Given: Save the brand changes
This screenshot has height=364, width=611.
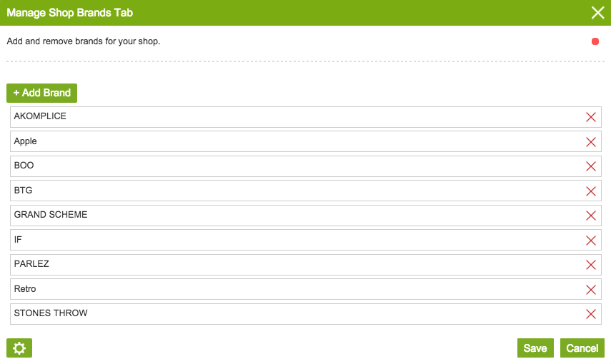Looking at the screenshot, I should (535, 348).
